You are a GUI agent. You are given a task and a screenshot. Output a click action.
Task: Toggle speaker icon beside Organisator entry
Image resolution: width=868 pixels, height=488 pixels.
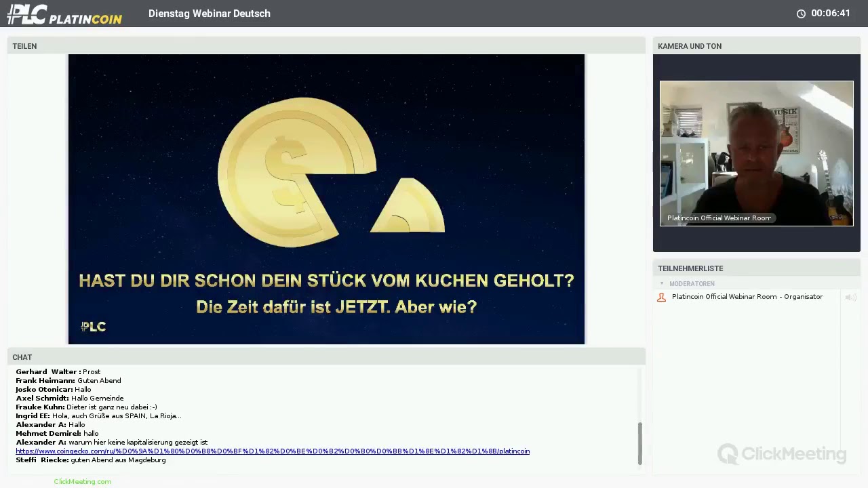click(850, 297)
